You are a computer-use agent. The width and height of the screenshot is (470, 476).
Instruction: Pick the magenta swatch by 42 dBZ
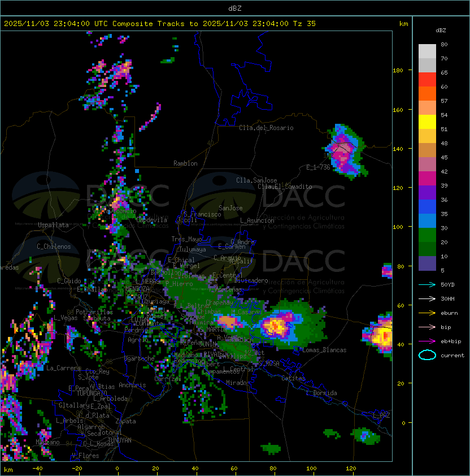coord(427,179)
